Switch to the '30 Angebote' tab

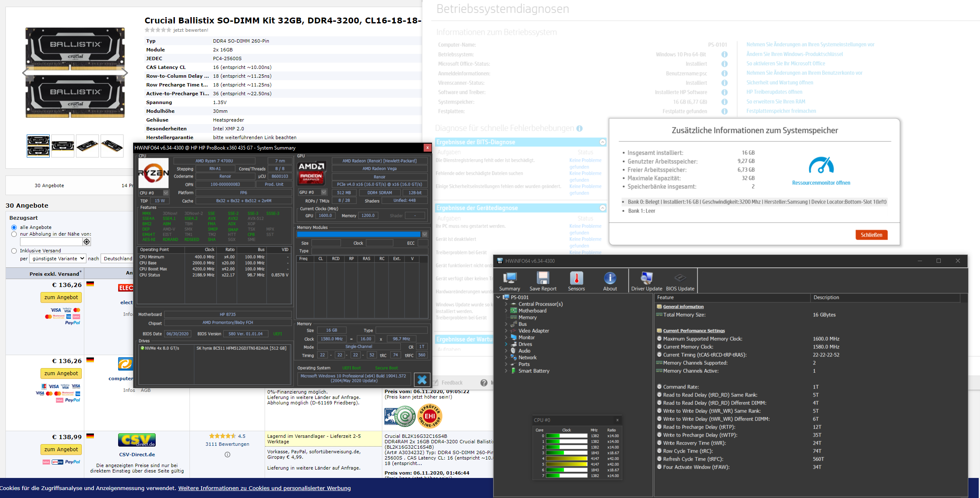[49, 185]
